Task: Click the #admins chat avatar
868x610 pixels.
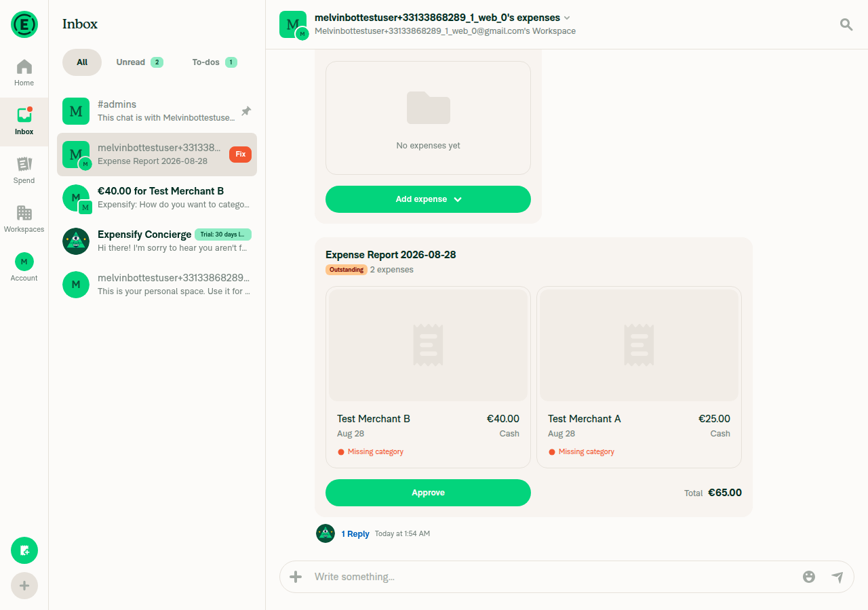Action: point(76,111)
